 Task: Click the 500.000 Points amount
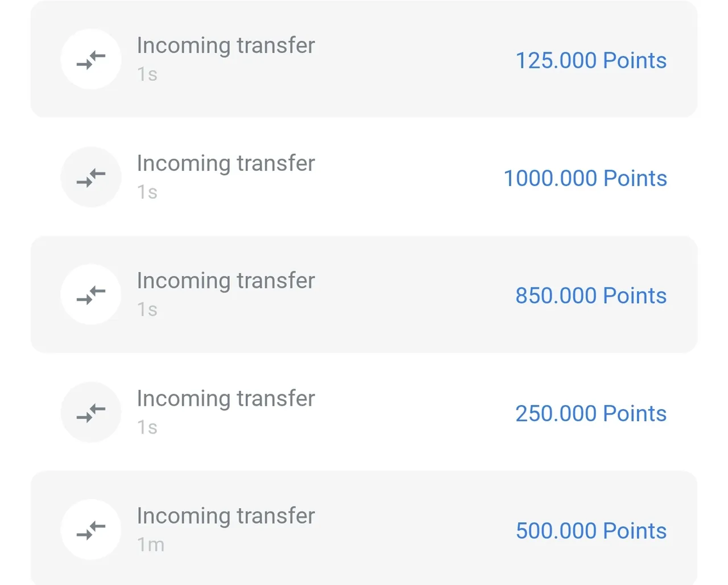[591, 531]
